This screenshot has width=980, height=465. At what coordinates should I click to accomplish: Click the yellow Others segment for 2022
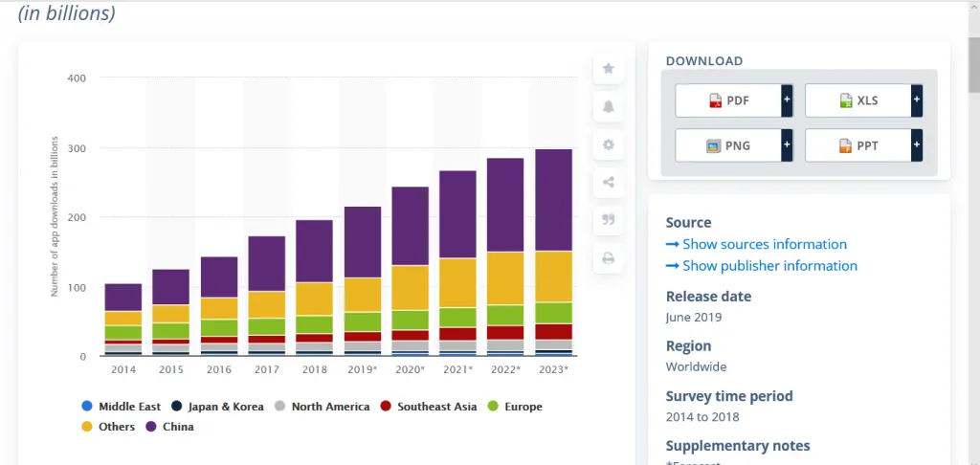tap(505, 278)
